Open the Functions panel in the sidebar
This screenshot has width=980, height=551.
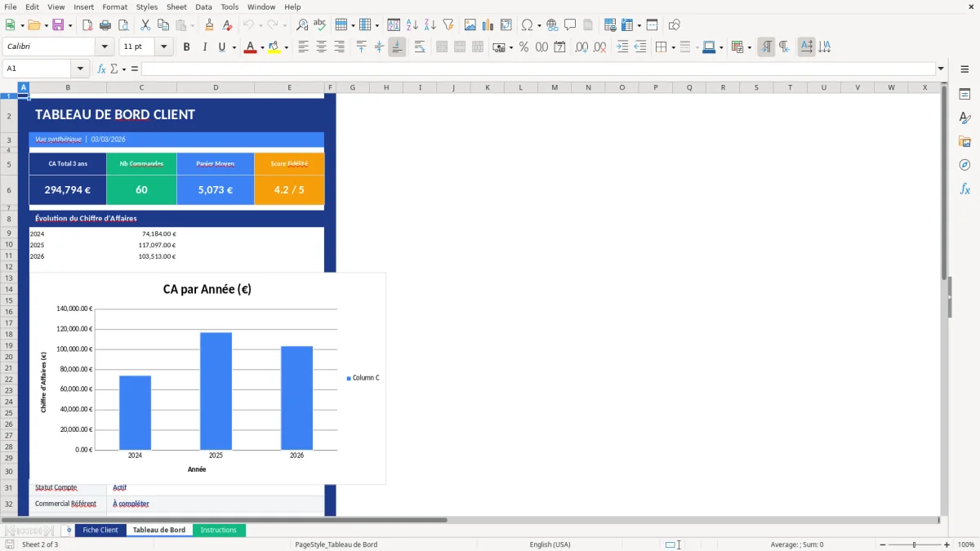pyautogui.click(x=964, y=189)
